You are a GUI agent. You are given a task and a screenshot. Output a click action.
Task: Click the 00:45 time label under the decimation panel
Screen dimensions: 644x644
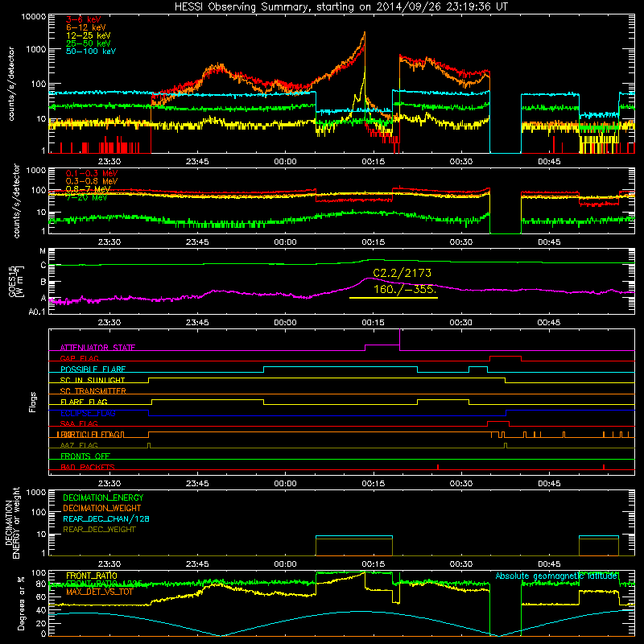[549, 564]
